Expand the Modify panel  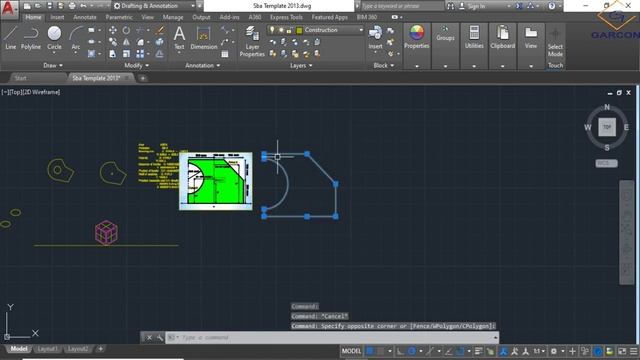click(x=137, y=65)
